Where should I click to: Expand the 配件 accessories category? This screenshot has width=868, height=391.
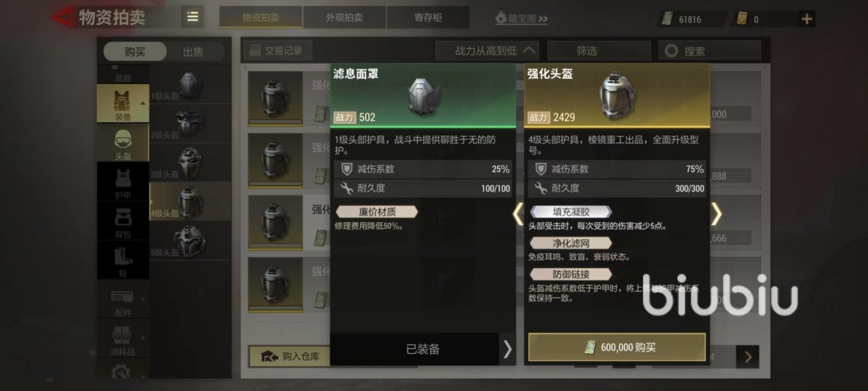[x=123, y=299]
